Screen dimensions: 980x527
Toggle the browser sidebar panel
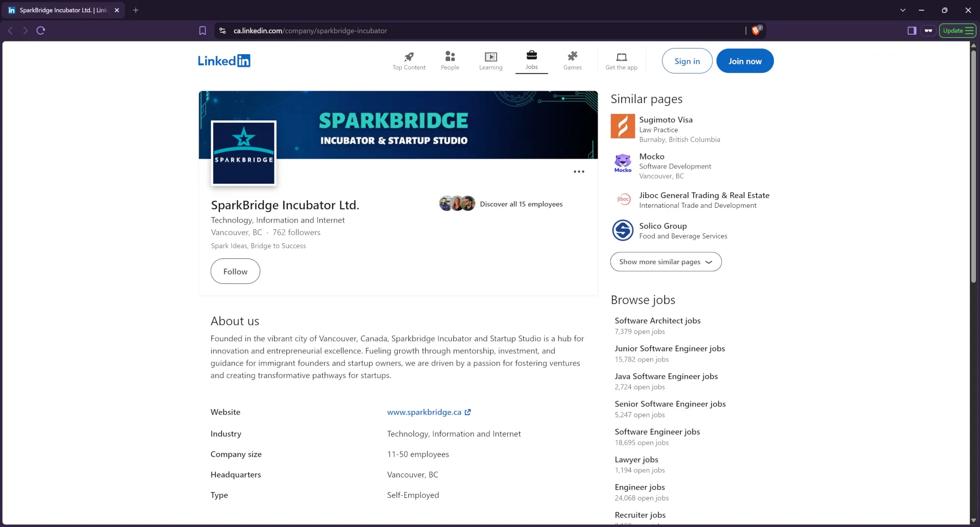pos(912,31)
